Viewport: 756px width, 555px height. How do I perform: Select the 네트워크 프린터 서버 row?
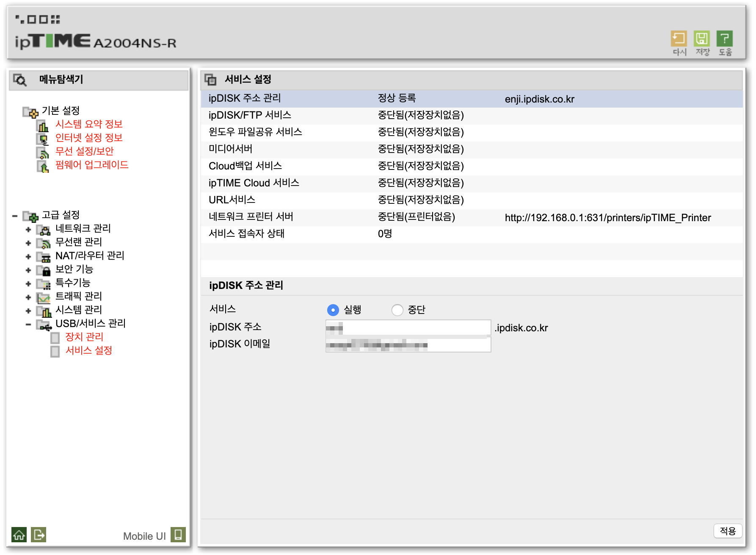(472, 217)
